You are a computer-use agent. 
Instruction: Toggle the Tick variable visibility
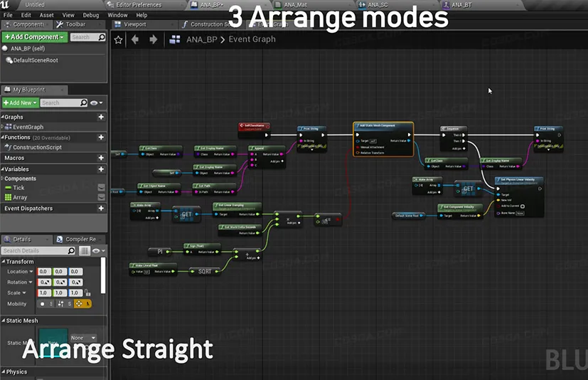pos(102,188)
